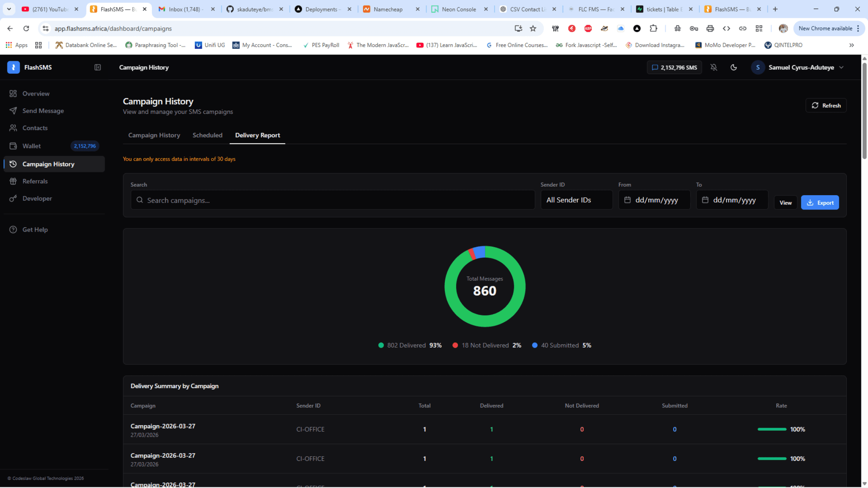
Task: Expand the Samuel Cyrus-Aduteye account menu
Action: pyautogui.click(x=801, y=67)
